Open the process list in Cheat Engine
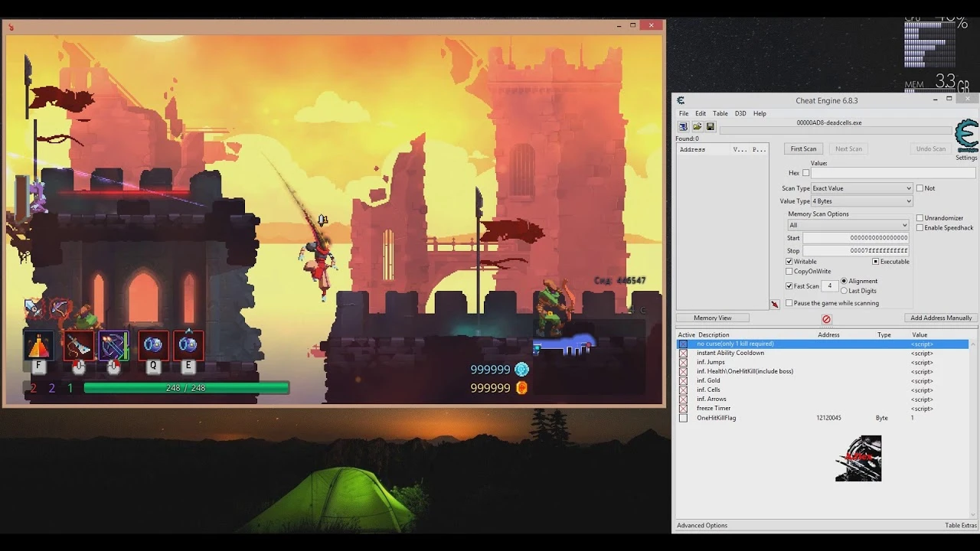This screenshot has height=551, width=980. click(682, 126)
